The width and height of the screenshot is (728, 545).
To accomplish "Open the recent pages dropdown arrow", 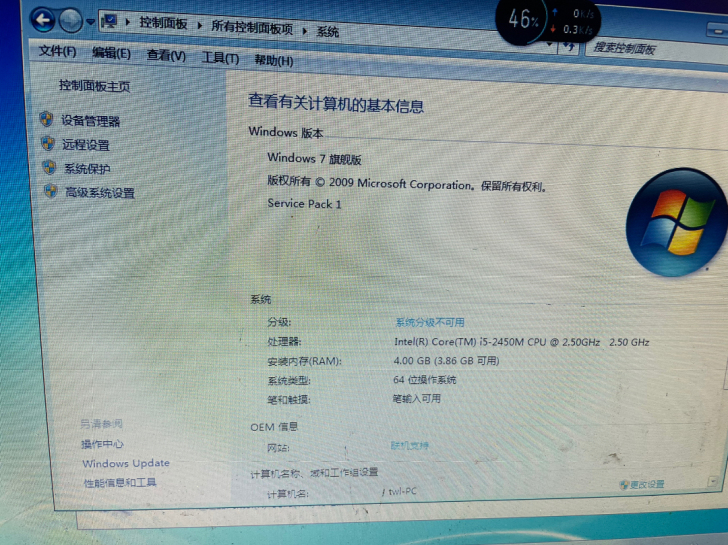I will pos(91,22).
